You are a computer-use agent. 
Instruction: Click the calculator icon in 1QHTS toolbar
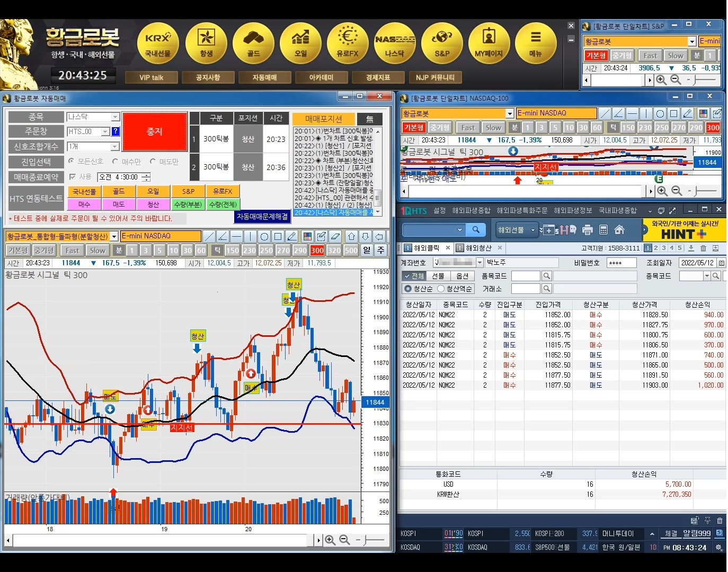[x=603, y=230]
